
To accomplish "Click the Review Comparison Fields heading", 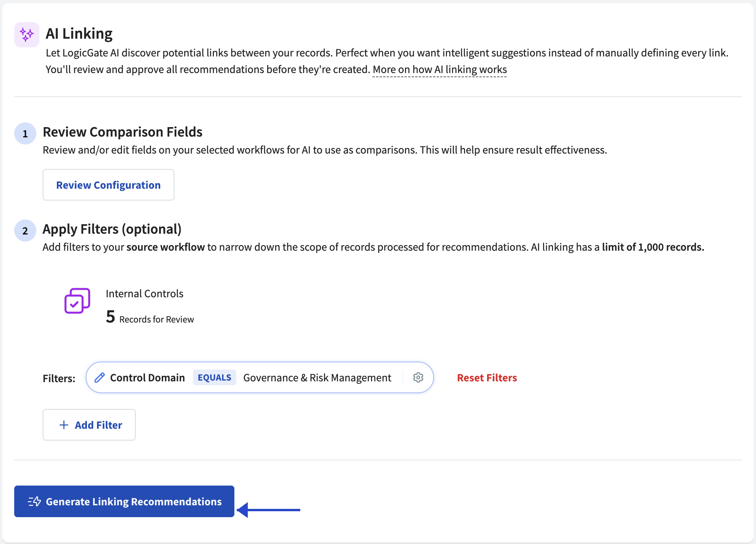I will [123, 132].
